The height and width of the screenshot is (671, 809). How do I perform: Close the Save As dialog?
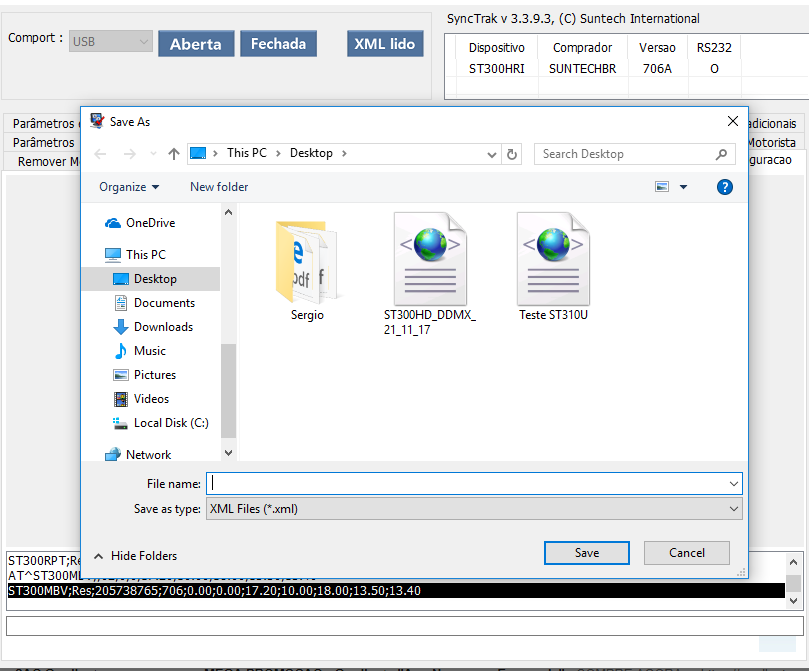(x=733, y=121)
